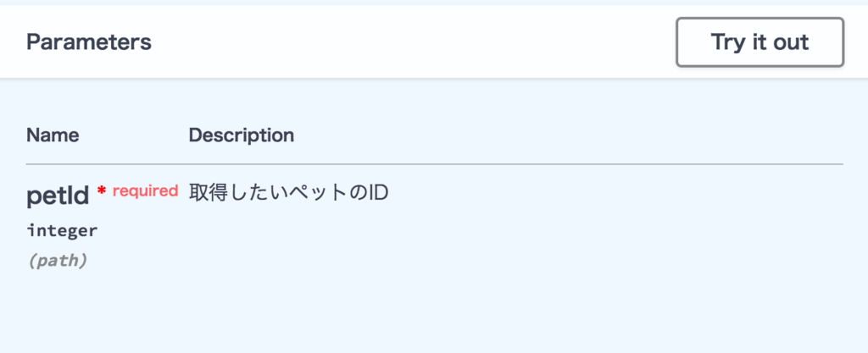The height and width of the screenshot is (353, 868).
Task: Click the pale strip above Parameters header
Action: coord(434,3)
